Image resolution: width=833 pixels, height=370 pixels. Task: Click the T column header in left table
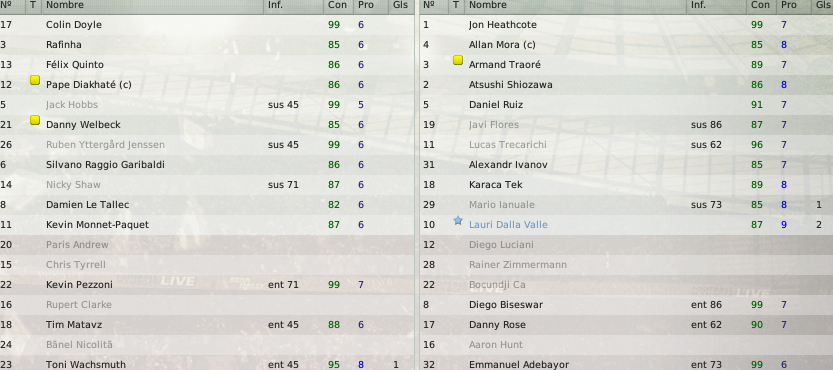coord(33,5)
